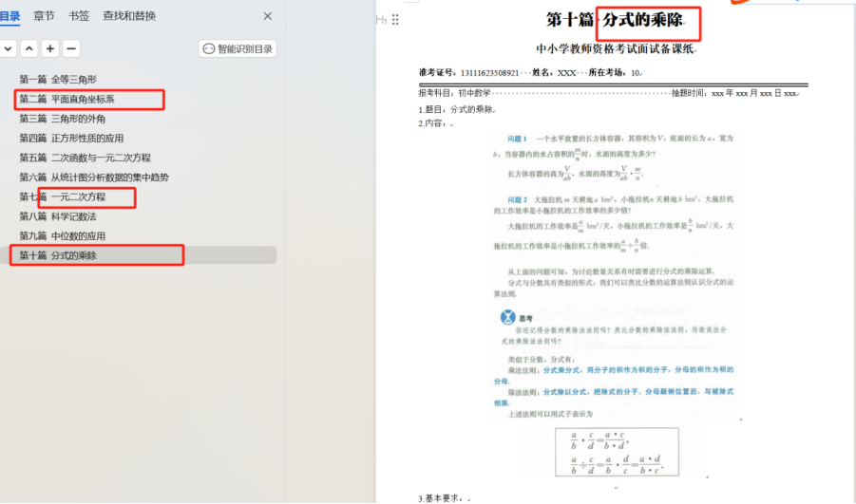Go to 第一篇 全等三角形 in outline
The height and width of the screenshot is (504, 856).
coord(58,79)
